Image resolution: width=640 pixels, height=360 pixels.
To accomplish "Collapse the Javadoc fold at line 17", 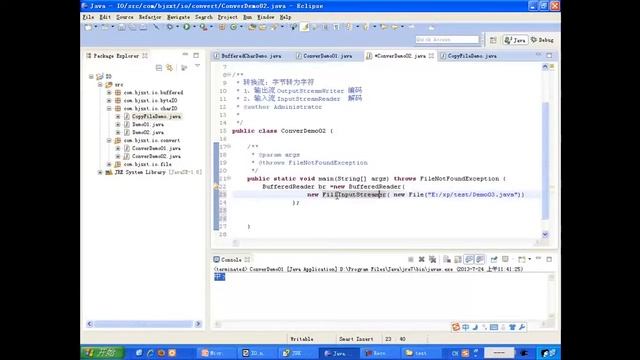I will pyautogui.click(x=229, y=147).
